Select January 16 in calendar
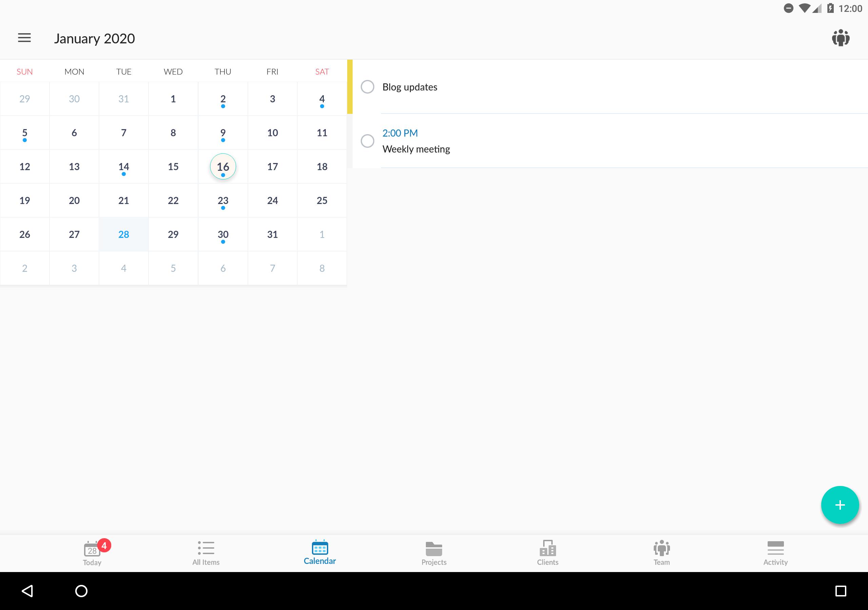Viewport: 868px width, 610px height. pos(223,167)
